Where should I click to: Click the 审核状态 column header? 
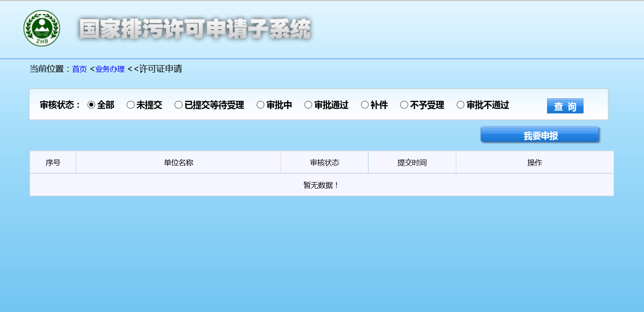click(324, 163)
